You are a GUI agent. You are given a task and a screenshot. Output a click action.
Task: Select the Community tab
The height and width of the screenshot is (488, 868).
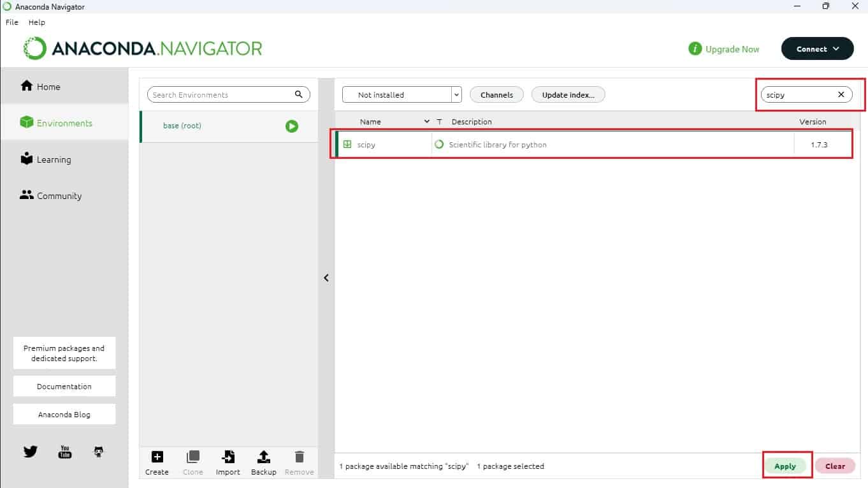coord(64,195)
